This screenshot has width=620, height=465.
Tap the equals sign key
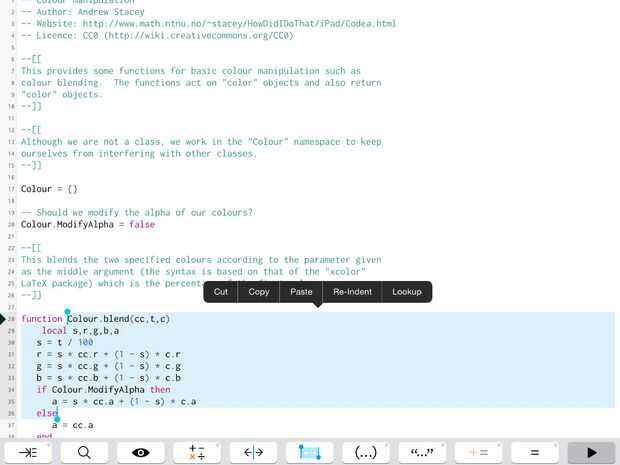pos(535,452)
